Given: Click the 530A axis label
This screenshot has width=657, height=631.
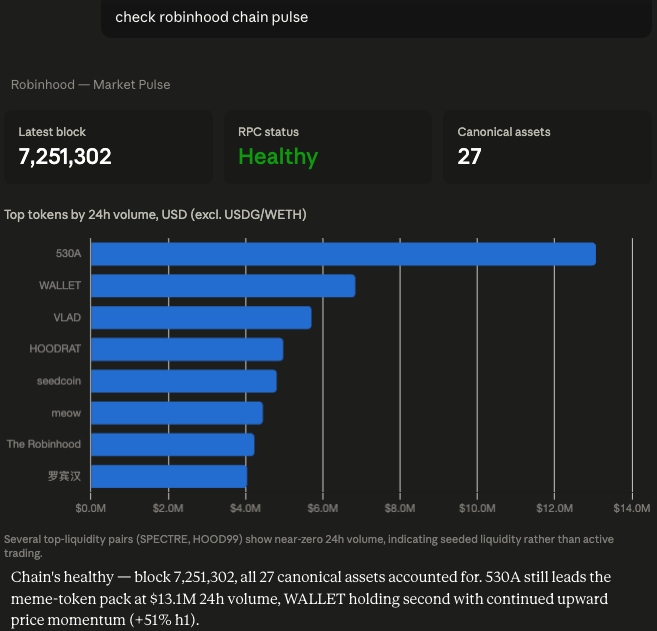Looking at the screenshot, I should (x=68, y=253).
